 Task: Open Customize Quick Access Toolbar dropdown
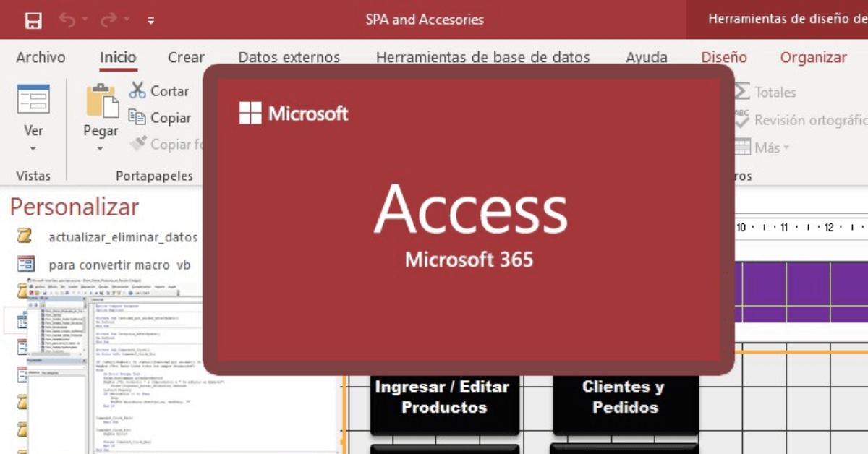(x=151, y=21)
